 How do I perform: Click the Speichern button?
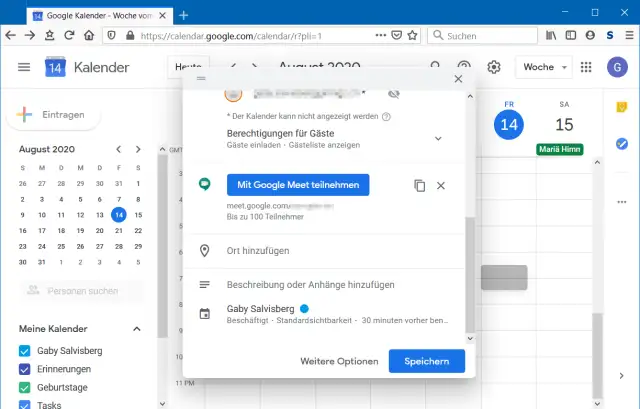(426, 361)
